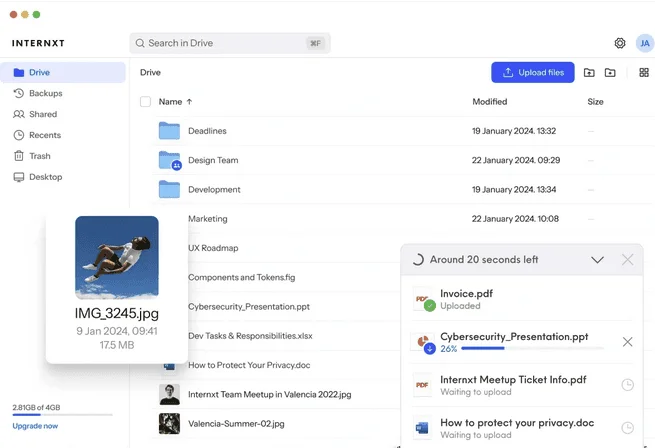The height and width of the screenshot is (448, 655).
Task: Open the Drive section in sidebar
Action: [x=63, y=72]
